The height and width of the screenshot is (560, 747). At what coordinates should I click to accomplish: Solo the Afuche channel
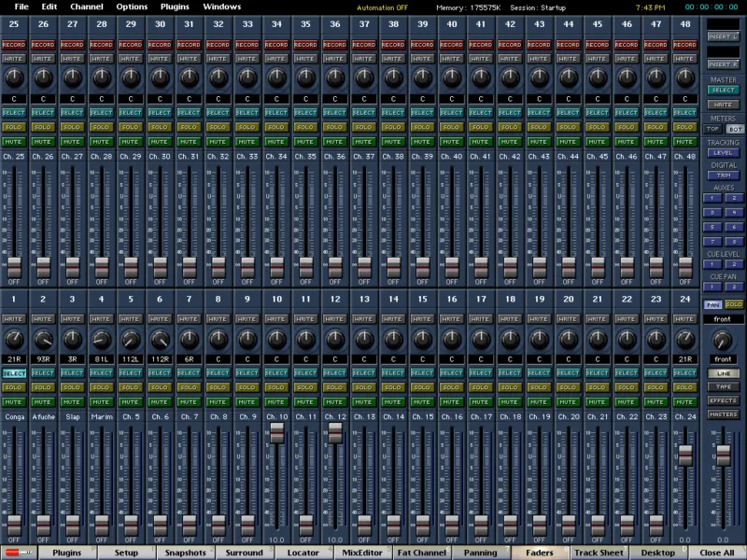pyautogui.click(x=43, y=387)
